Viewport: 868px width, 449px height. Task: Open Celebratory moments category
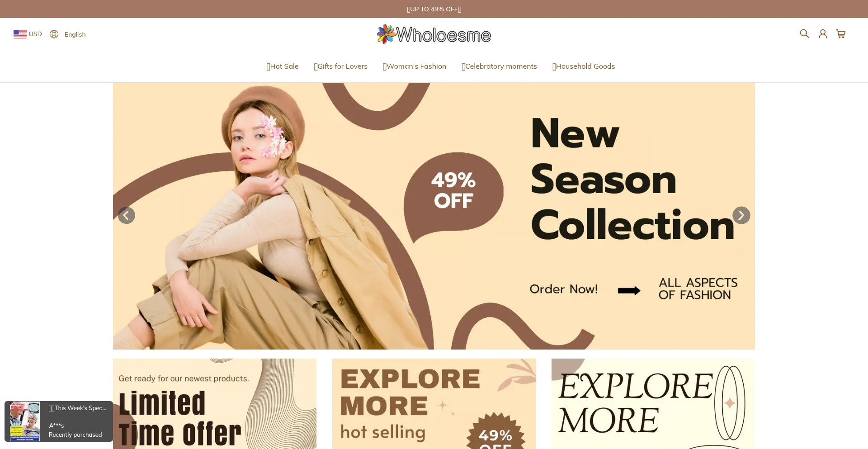[x=499, y=66]
